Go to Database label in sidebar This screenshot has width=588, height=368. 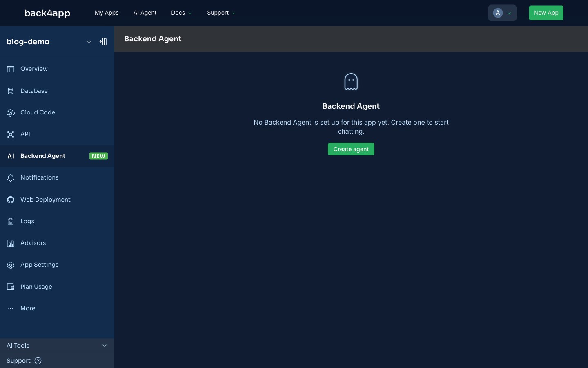coord(34,91)
